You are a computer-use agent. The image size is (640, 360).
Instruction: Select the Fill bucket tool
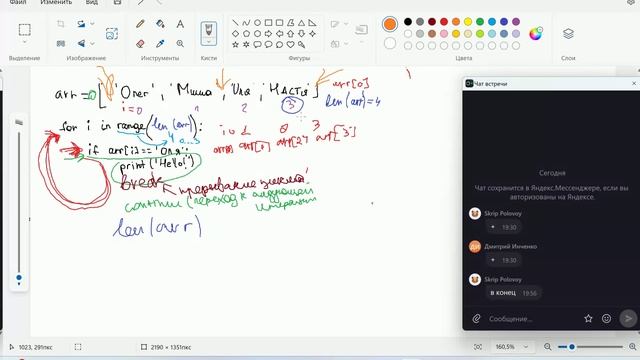click(160, 24)
